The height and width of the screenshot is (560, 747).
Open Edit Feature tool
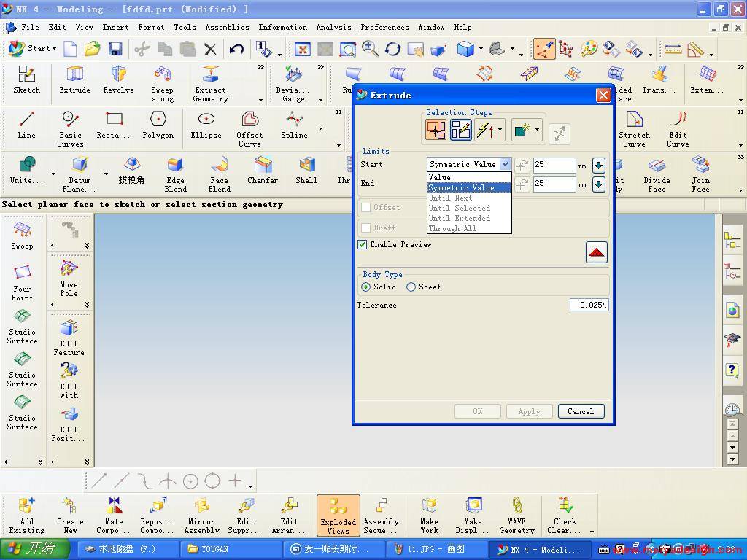click(x=69, y=338)
